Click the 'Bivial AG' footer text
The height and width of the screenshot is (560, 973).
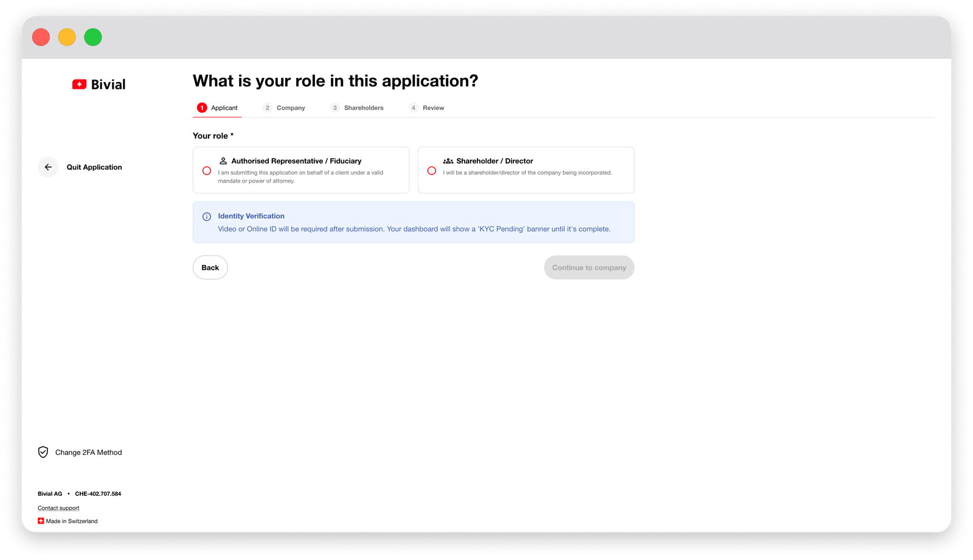[50, 494]
